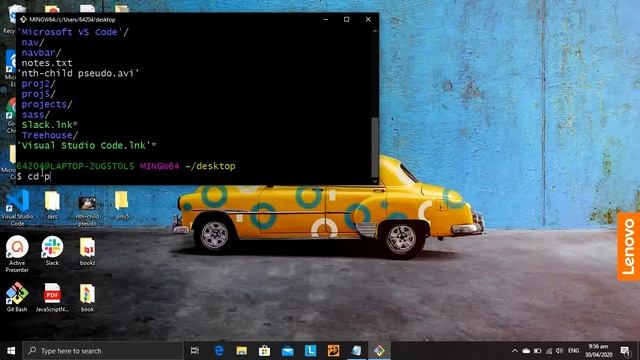Viewport: 640px width, 360px height.
Task: Launch Git Bash from desktop shortcut
Action: click(x=17, y=297)
